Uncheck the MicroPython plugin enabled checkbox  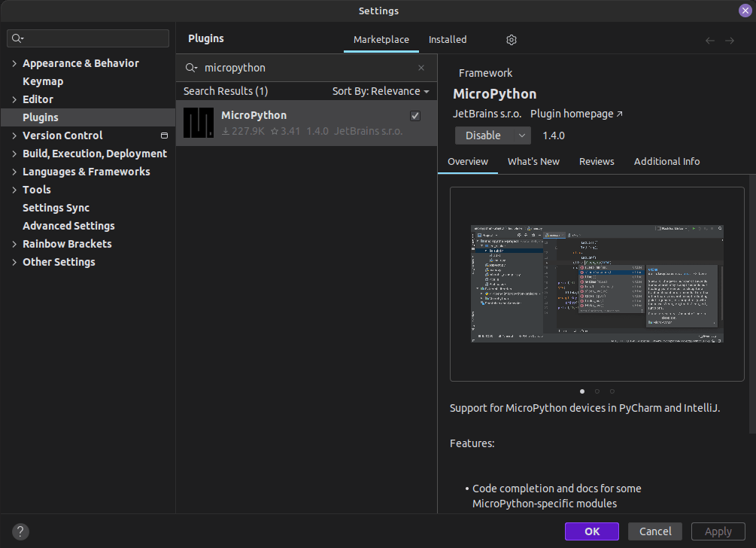[x=415, y=116]
